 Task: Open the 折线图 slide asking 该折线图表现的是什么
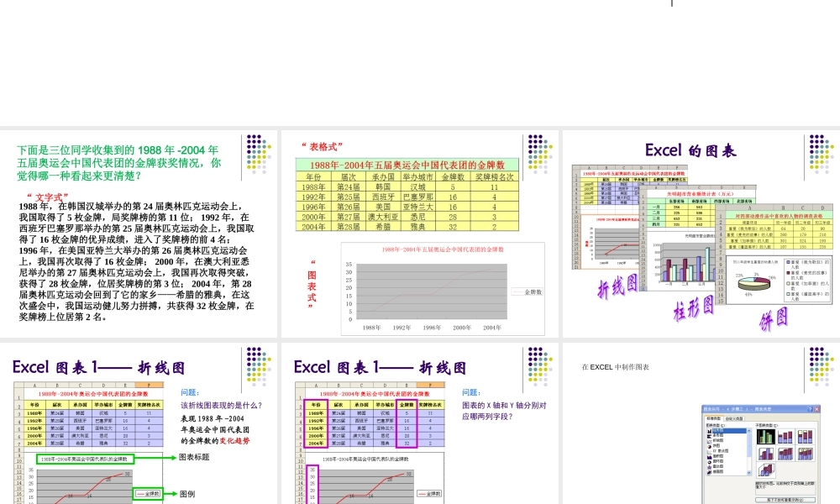[139, 423]
